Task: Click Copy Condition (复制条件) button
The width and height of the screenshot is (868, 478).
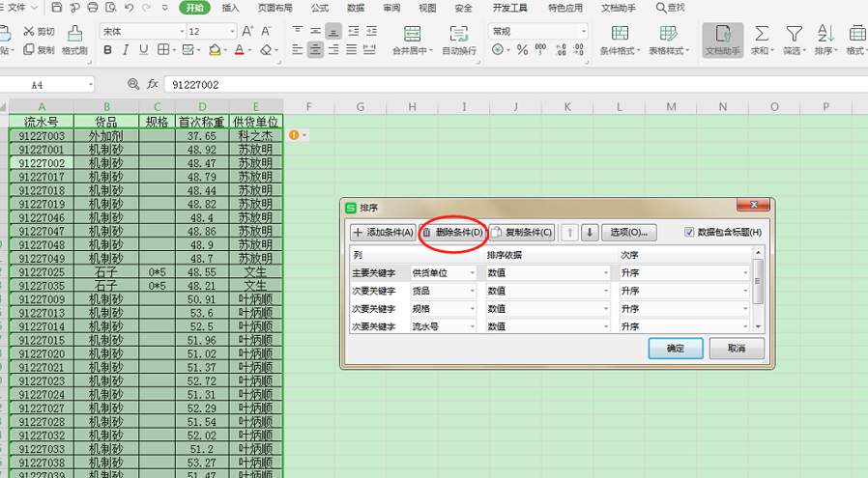Action: (x=521, y=233)
